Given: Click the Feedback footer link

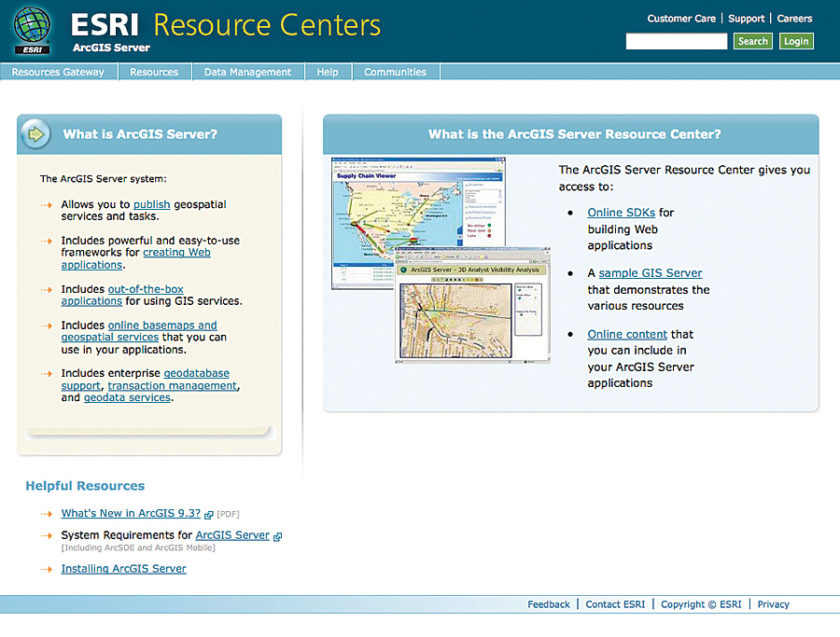Looking at the screenshot, I should [x=549, y=604].
